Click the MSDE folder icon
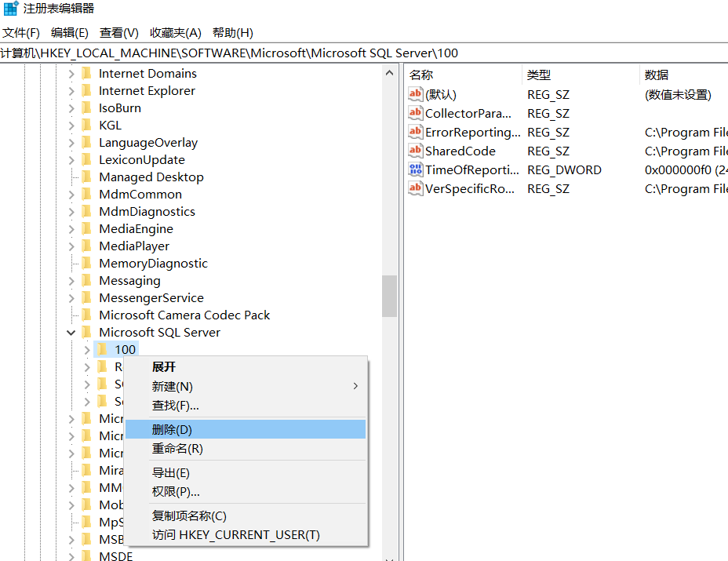The height and width of the screenshot is (561, 728). click(x=86, y=556)
